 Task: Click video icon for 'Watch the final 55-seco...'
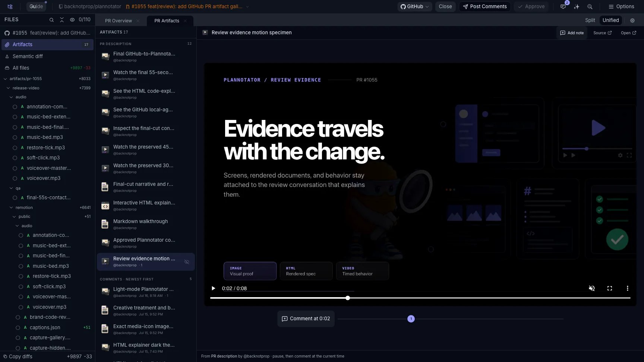105,75
